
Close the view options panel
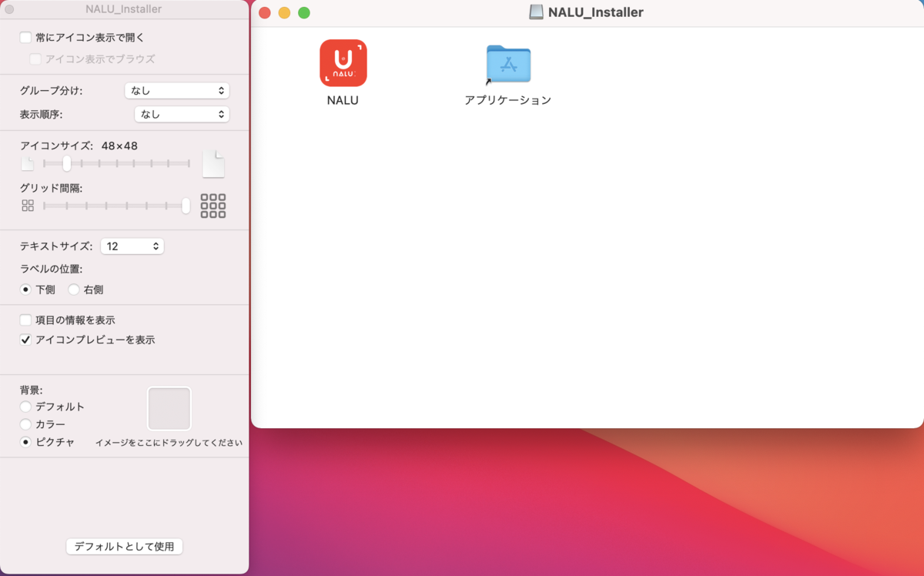[x=9, y=9]
